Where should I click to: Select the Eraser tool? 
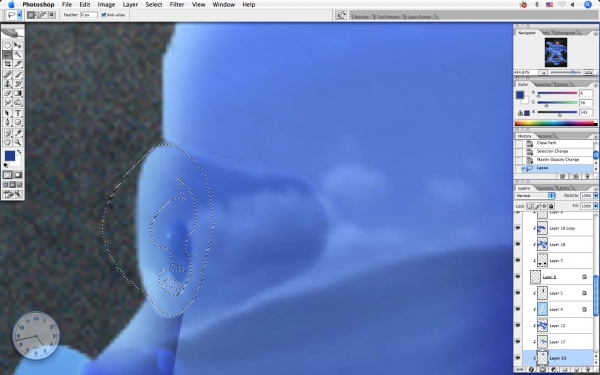7,93
